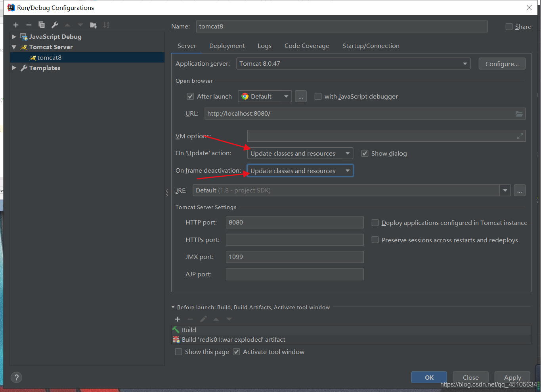Edit before launch task pencil icon
Viewport: 541px width, 392px height.
pyautogui.click(x=203, y=319)
